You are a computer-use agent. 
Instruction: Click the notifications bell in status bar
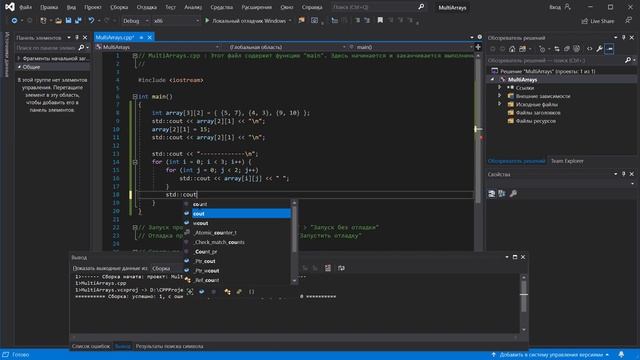tap(621, 355)
